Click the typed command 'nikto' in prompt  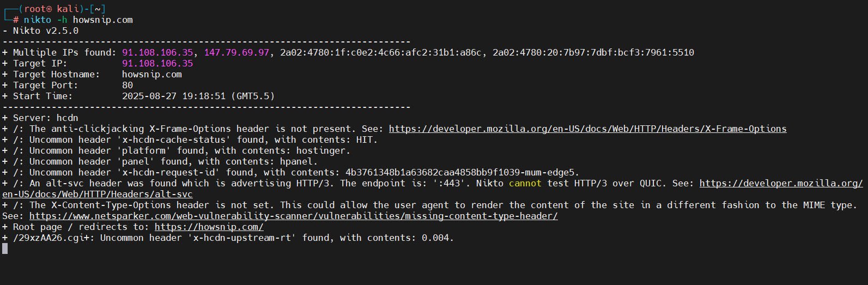(37, 20)
